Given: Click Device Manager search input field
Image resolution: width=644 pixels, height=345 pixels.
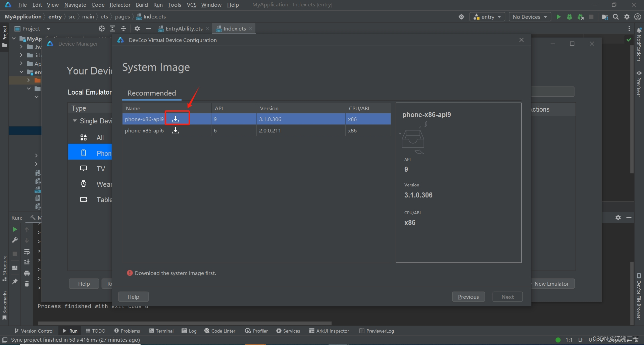Looking at the screenshot, I should (553, 92).
